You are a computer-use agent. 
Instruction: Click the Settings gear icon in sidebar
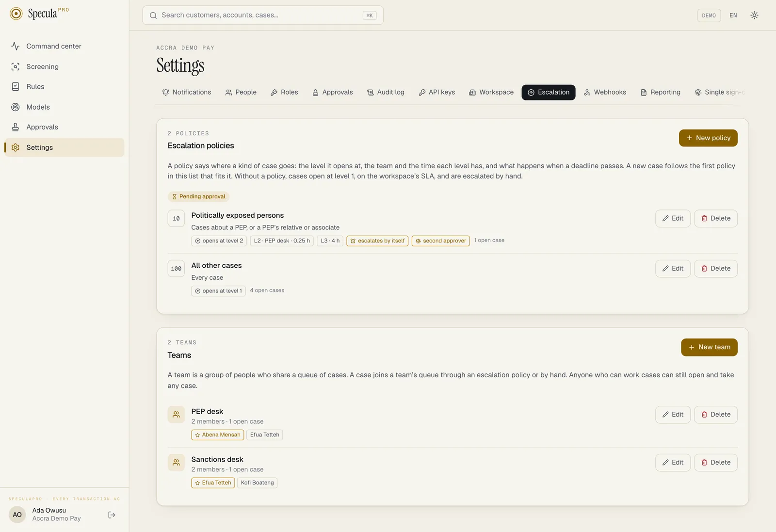pos(16,147)
